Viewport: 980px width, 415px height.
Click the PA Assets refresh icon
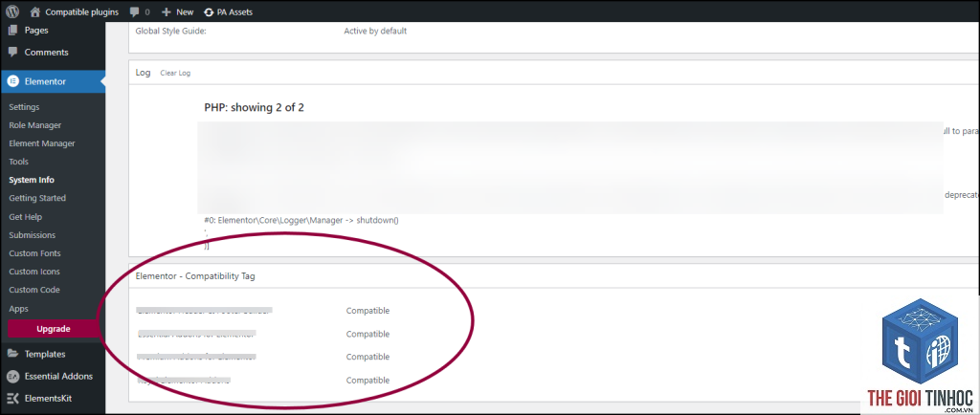[x=209, y=11]
